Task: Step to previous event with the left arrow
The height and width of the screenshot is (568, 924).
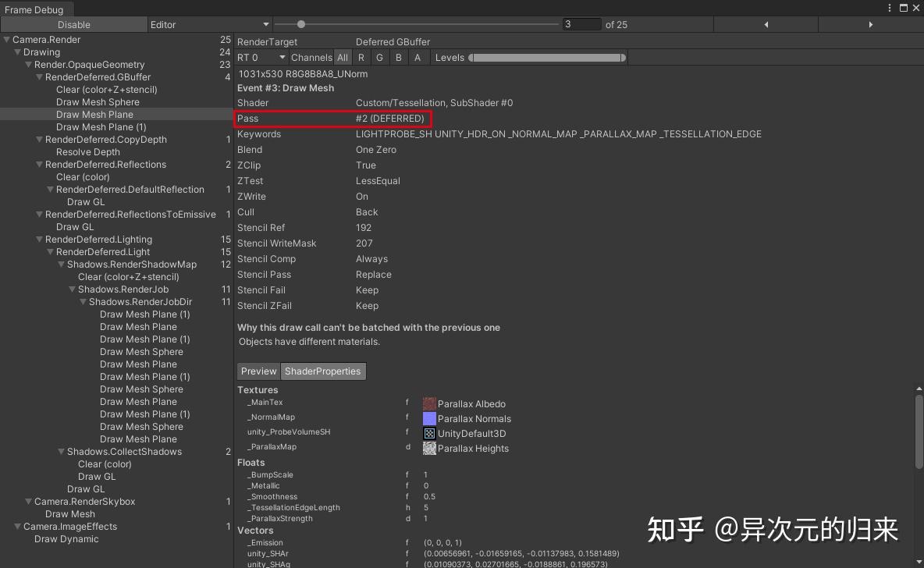Action: tap(765, 24)
